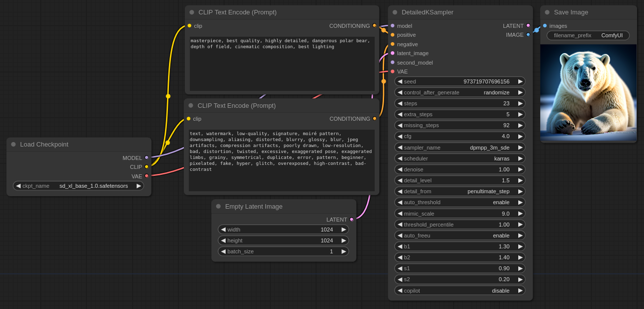Collapse the DetailedKSampler node via title dot
Screen dimensions: 644x309
[395, 12]
